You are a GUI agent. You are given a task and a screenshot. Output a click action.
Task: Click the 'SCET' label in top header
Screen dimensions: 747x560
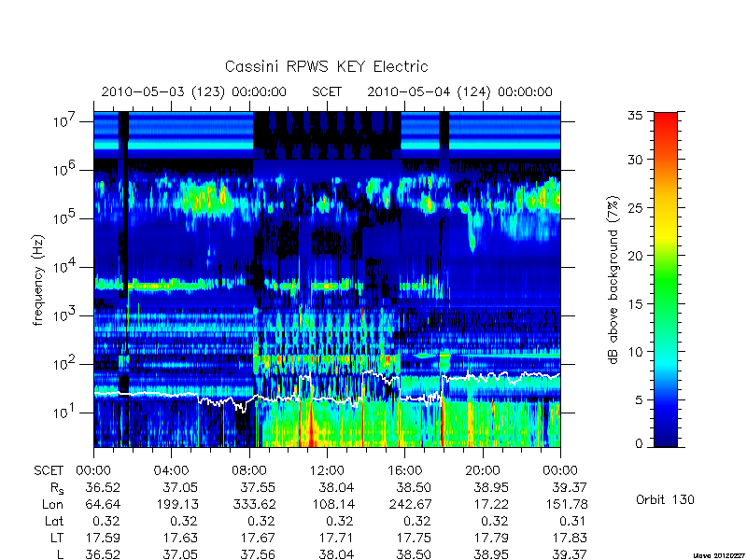point(327,91)
